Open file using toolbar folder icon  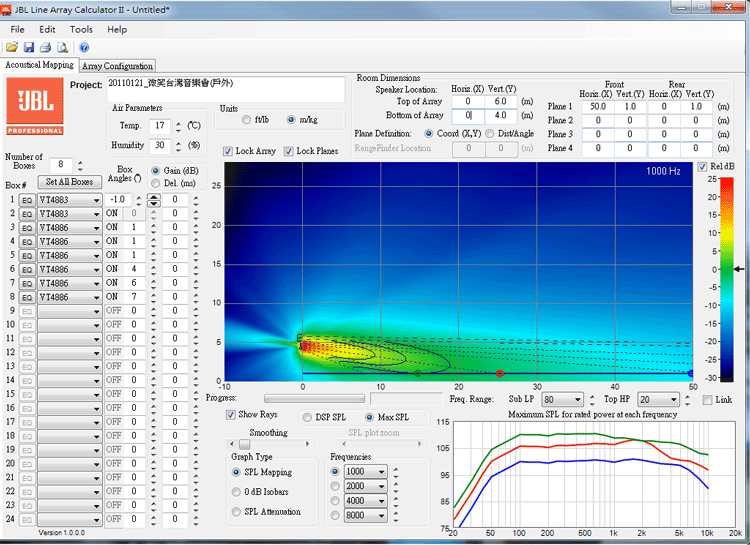[12, 47]
